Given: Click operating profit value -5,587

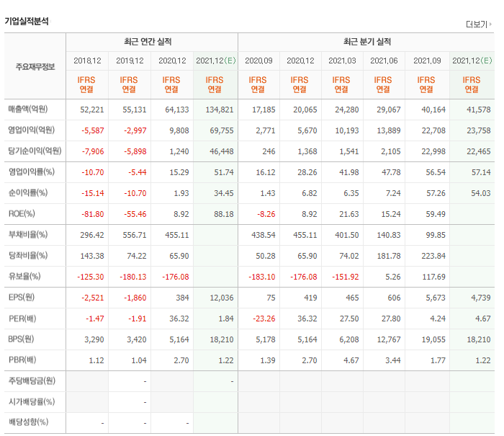Looking at the screenshot, I should (x=93, y=130).
